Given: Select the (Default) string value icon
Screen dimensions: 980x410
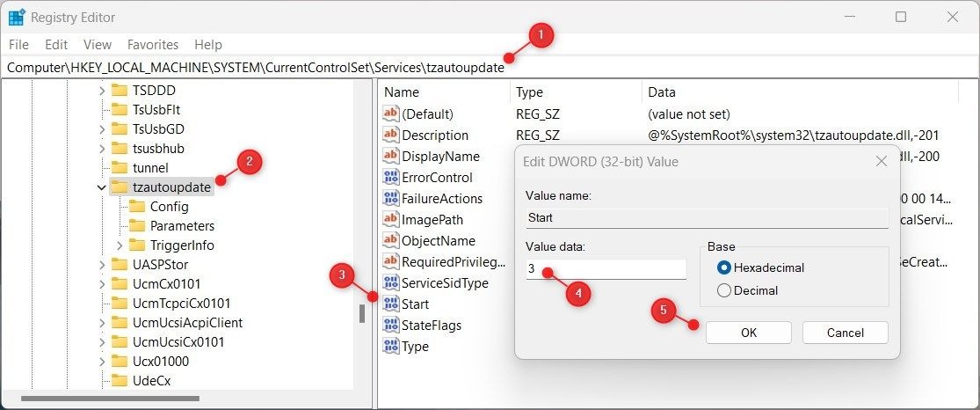Looking at the screenshot, I should coord(390,113).
